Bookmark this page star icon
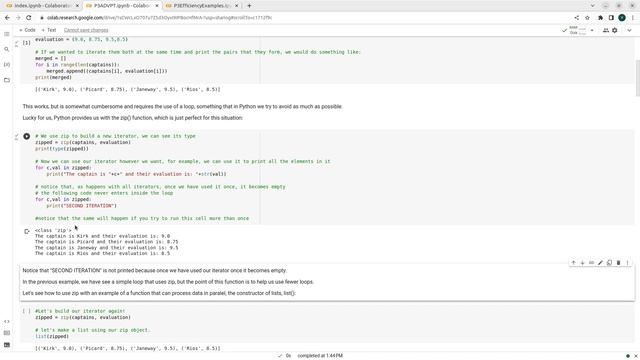The height and width of the screenshot is (360, 640). click(587, 18)
